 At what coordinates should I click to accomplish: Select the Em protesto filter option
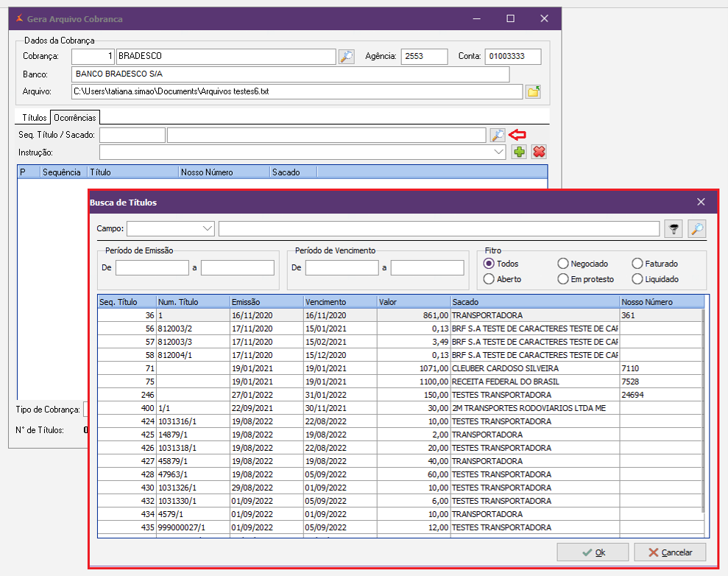[563, 279]
